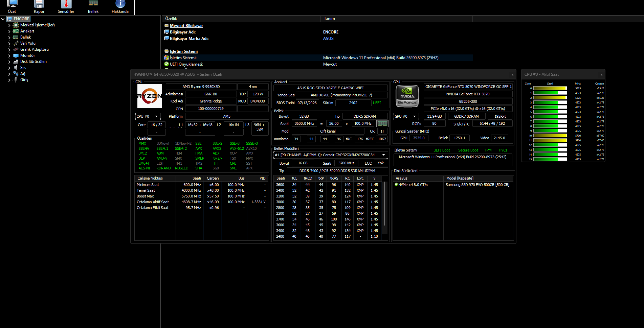Click the green memory chip icon button
Image resolution: width=644 pixels, height=328 pixels.
tap(382, 124)
